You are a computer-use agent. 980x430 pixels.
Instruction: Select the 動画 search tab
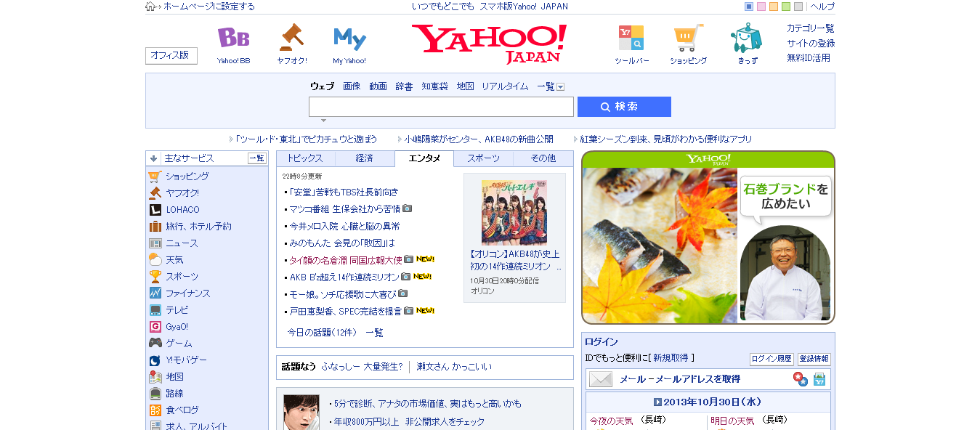(x=378, y=86)
